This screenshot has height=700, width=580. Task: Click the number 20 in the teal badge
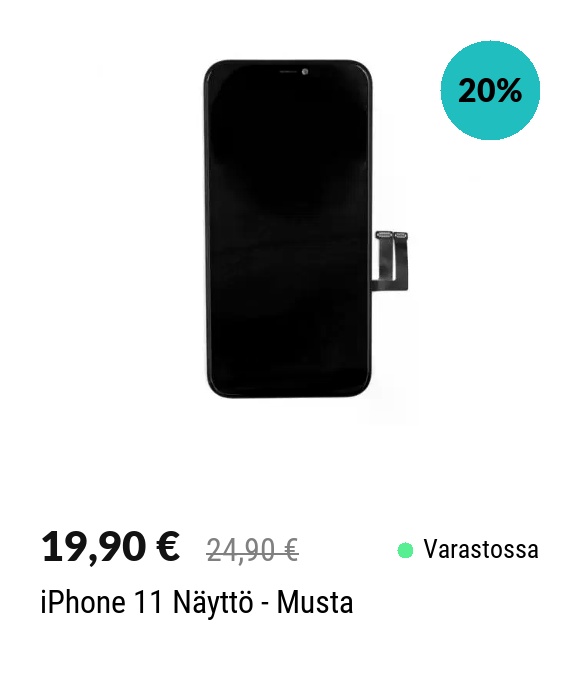pyautogui.click(x=476, y=91)
